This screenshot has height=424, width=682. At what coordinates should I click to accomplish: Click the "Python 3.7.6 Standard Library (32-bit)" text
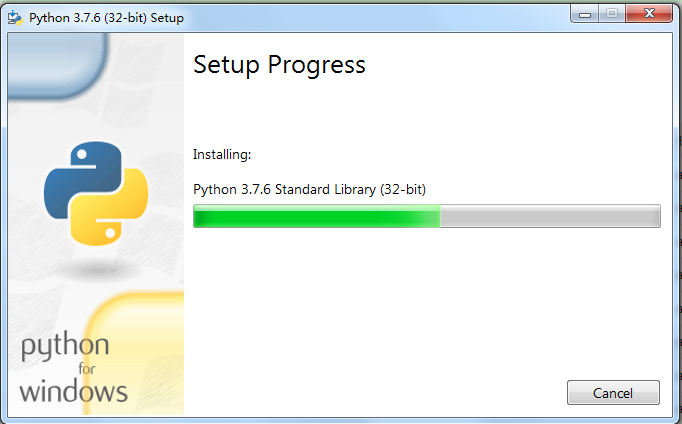(x=309, y=190)
